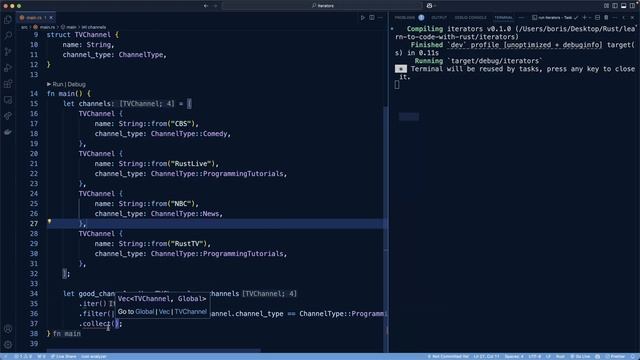Create a new terminal with plus icon
640x360 pixels.
584,18
